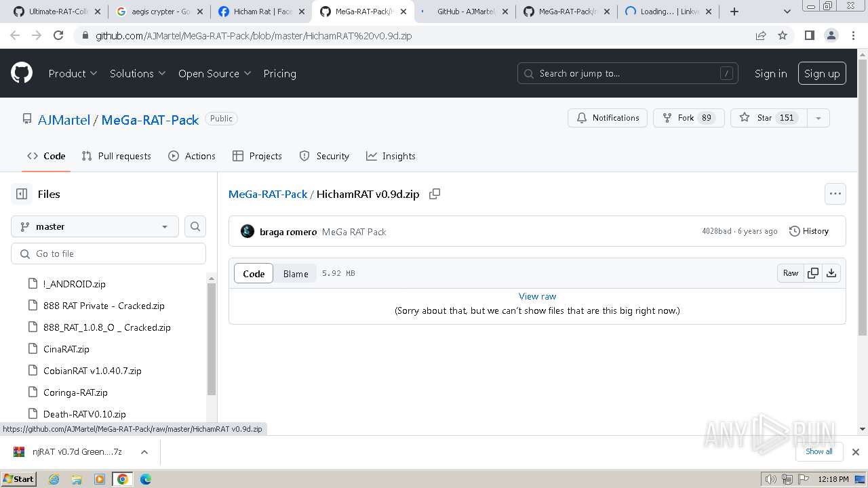The image size is (868, 488).
Task: Open a new Chrome tab
Action: point(734,12)
